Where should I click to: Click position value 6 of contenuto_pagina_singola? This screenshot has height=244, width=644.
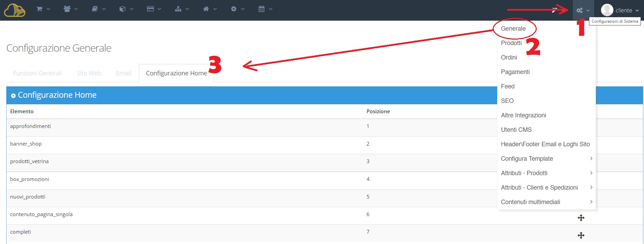368,214
